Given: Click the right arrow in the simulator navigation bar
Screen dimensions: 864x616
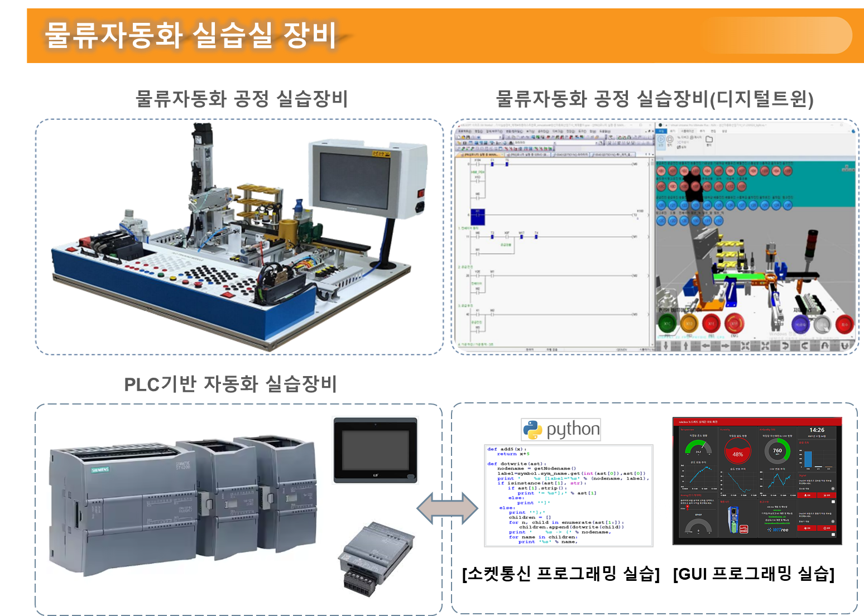Looking at the screenshot, I should pos(726,345).
